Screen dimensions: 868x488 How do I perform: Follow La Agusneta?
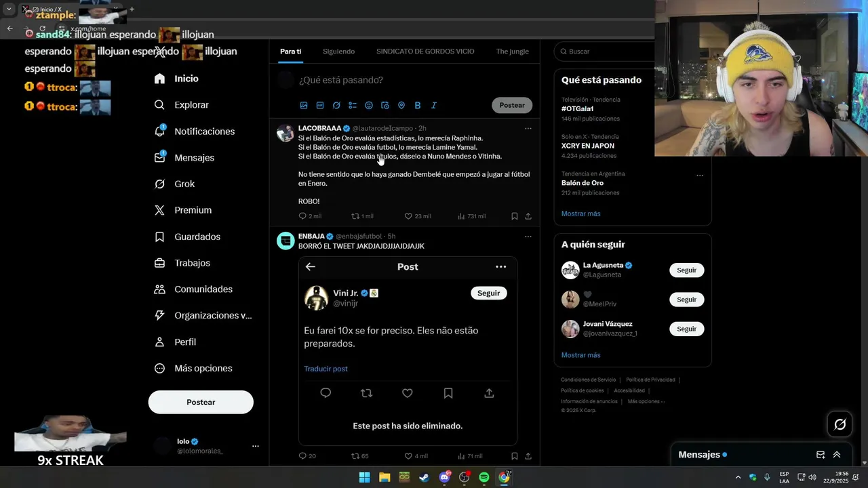click(x=686, y=270)
